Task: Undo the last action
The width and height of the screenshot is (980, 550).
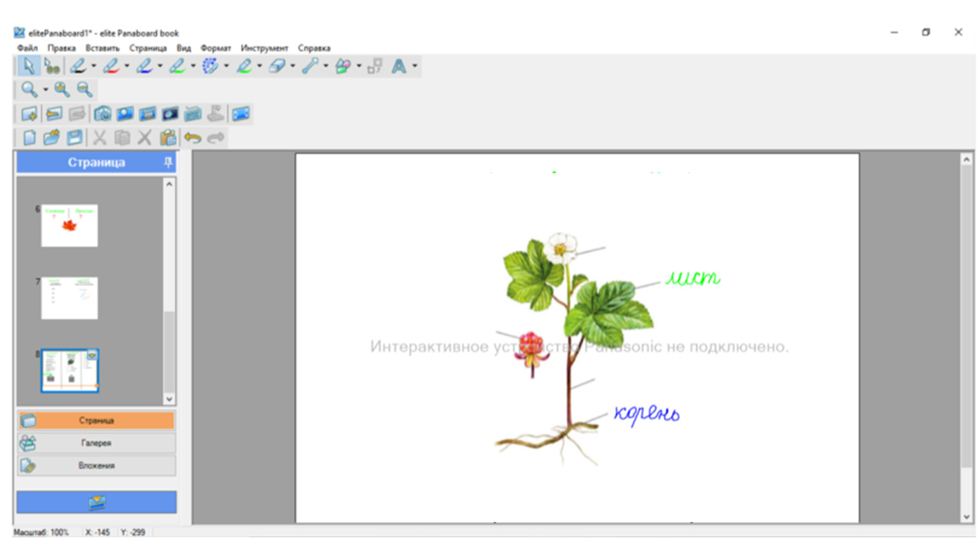Action: (x=192, y=138)
